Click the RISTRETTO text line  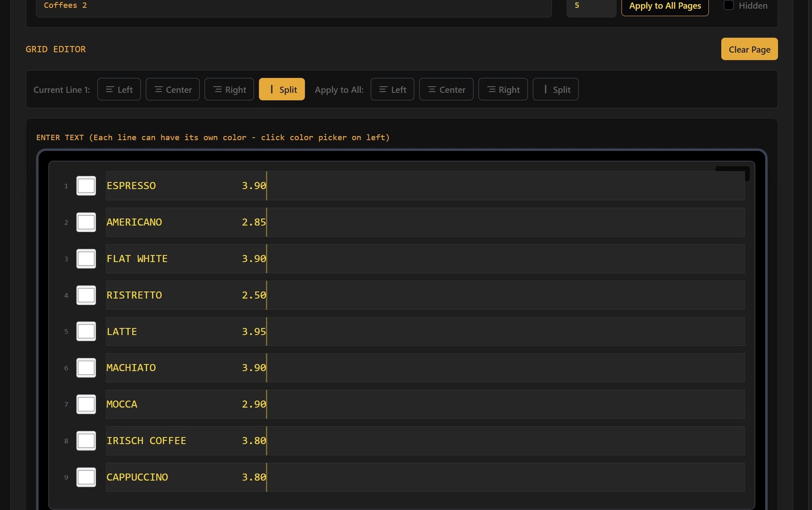[x=186, y=296]
